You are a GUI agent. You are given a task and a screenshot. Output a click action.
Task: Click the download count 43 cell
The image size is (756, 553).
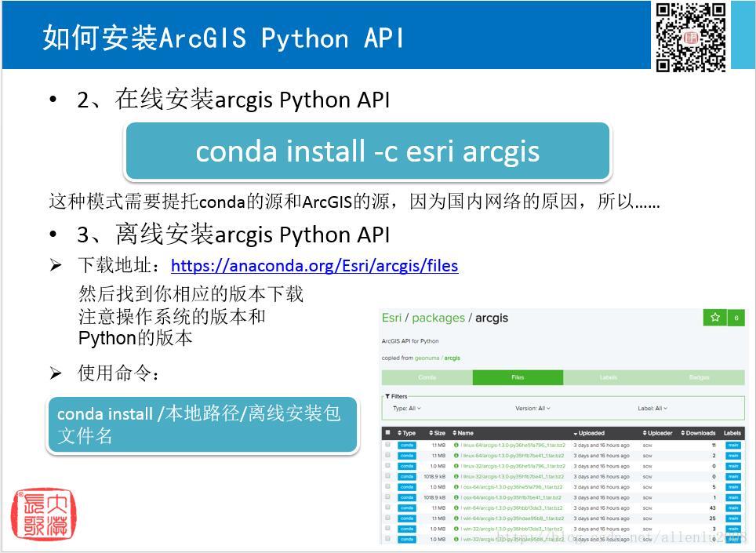point(713,508)
